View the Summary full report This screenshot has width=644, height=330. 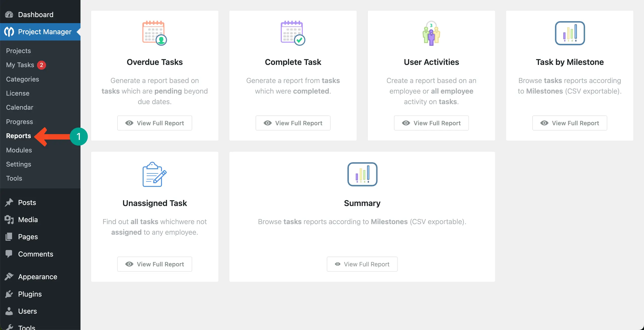[x=362, y=264]
